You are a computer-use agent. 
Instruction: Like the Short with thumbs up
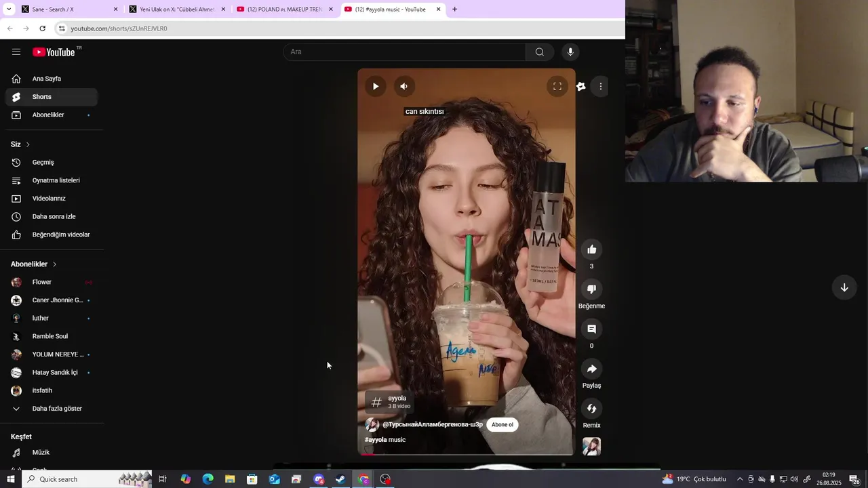tap(591, 249)
